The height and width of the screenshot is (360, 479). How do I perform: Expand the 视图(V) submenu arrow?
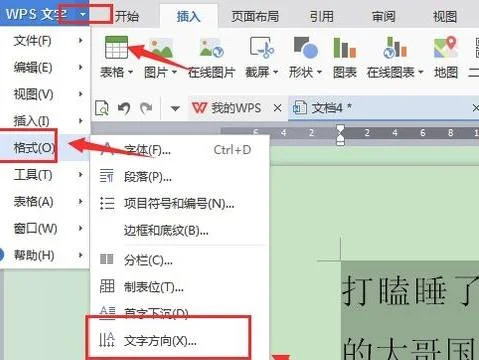80,94
